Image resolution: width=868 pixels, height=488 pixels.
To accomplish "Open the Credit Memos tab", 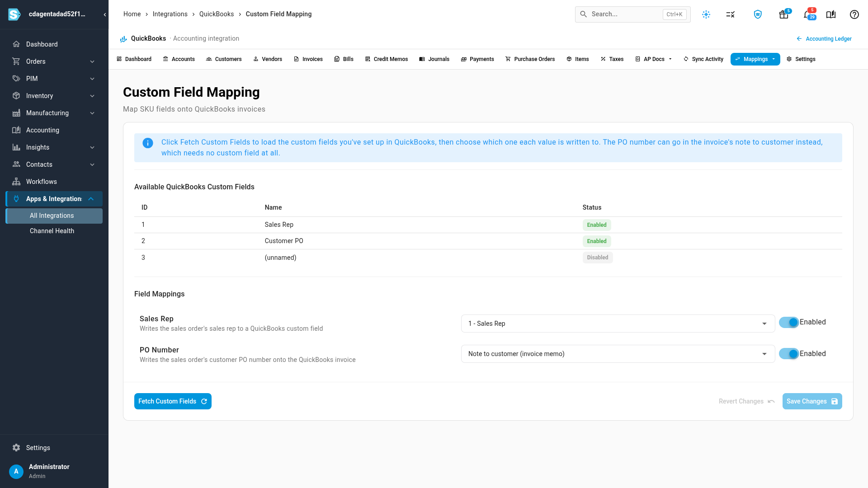I will 387,59.
